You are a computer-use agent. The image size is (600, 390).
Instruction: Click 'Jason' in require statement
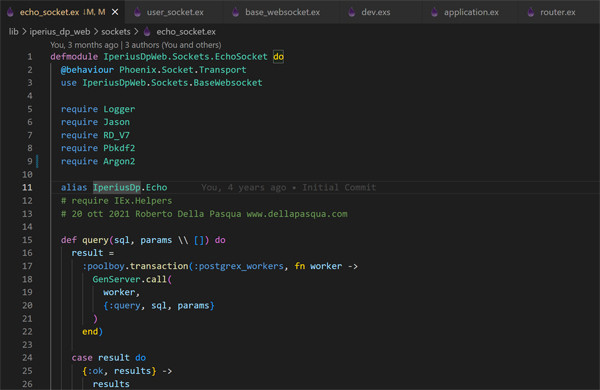pyautogui.click(x=116, y=122)
